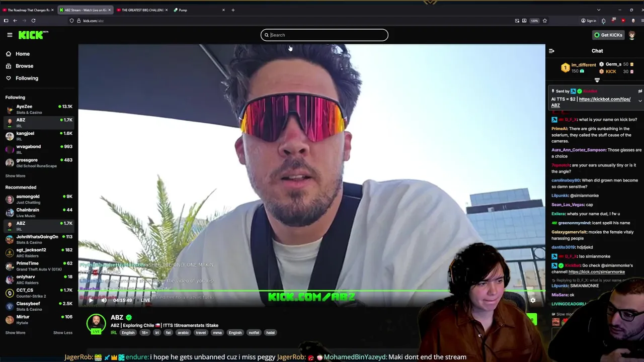
Task: Open the browser sidebar toggle icon
Action: (x=6, y=21)
